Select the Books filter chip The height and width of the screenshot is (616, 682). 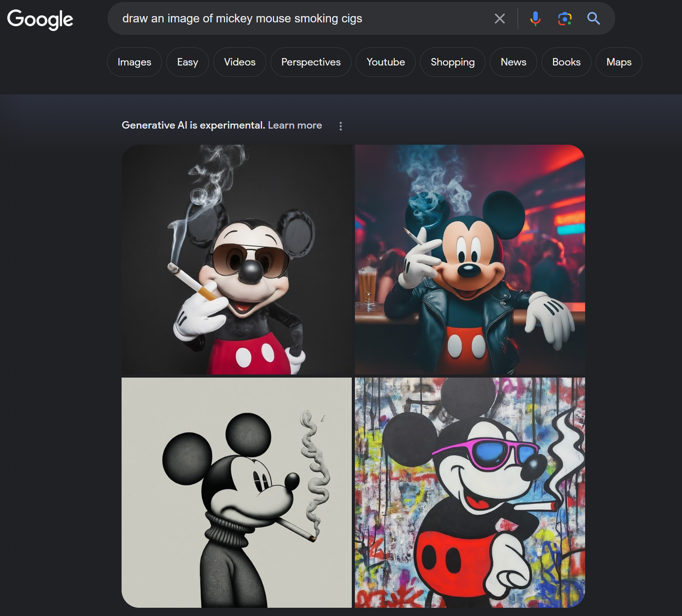[x=566, y=62]
